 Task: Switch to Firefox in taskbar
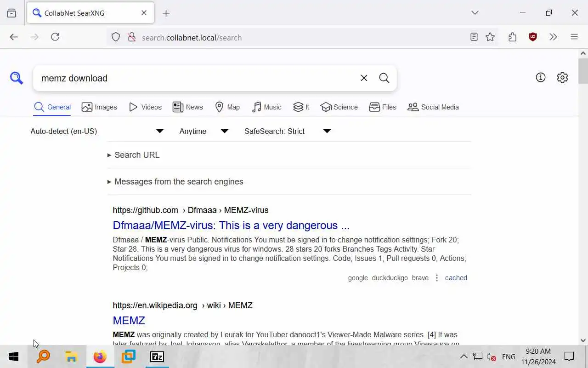(100, 356)
